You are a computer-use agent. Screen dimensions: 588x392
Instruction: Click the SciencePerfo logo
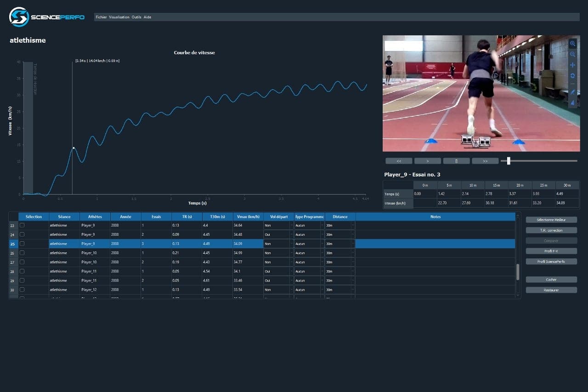click(x=47, y=17)
